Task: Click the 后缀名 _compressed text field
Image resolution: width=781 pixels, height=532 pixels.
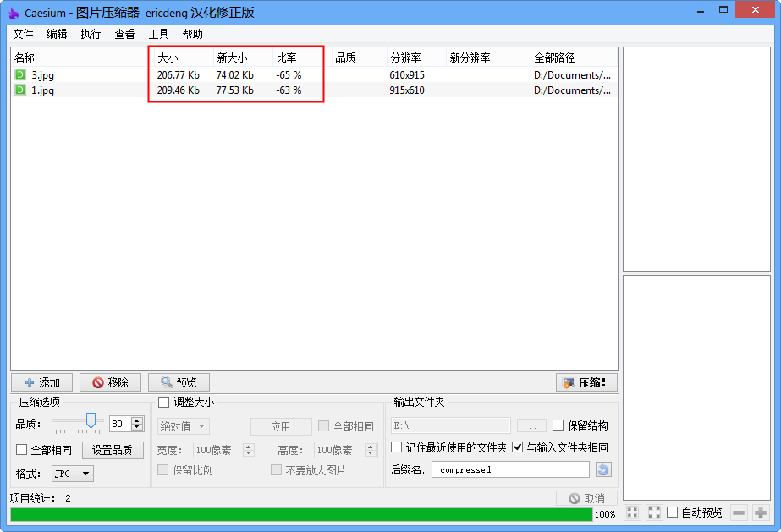Action: [x=510, y=469]
